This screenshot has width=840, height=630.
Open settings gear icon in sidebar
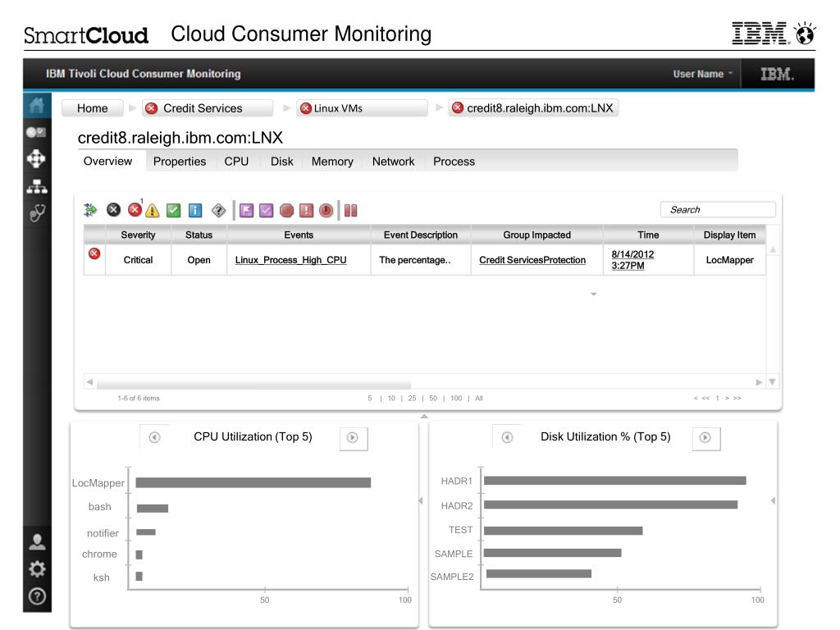click(x=37, y=569)
